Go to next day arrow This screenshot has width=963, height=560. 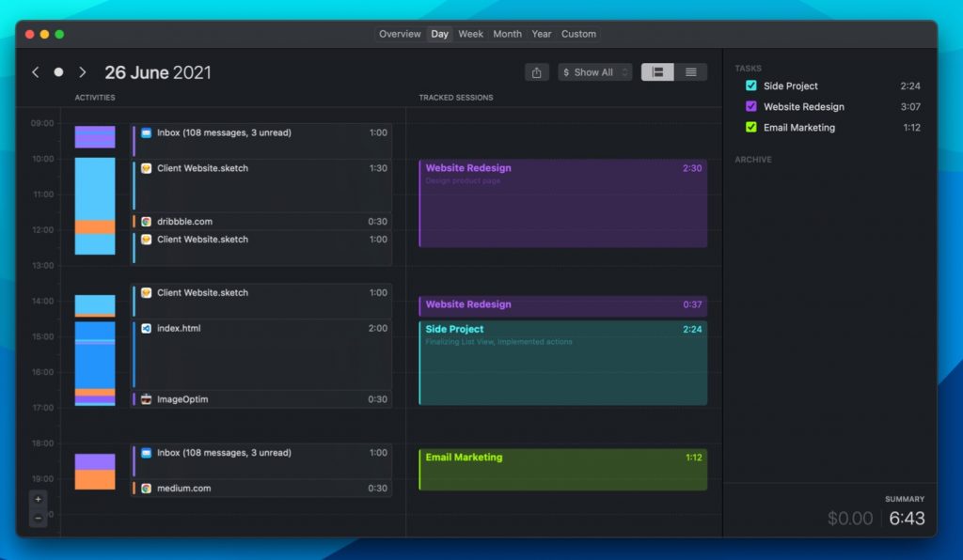[83, 72]
